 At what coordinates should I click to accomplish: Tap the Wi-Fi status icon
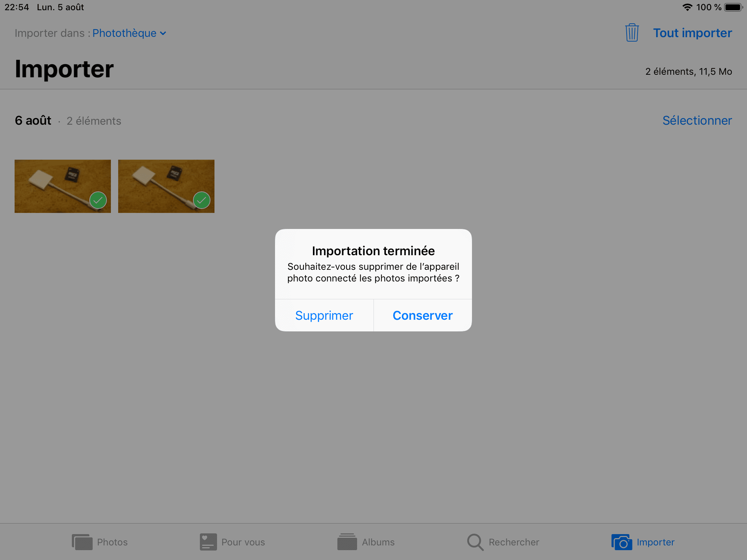pos(687,7)
